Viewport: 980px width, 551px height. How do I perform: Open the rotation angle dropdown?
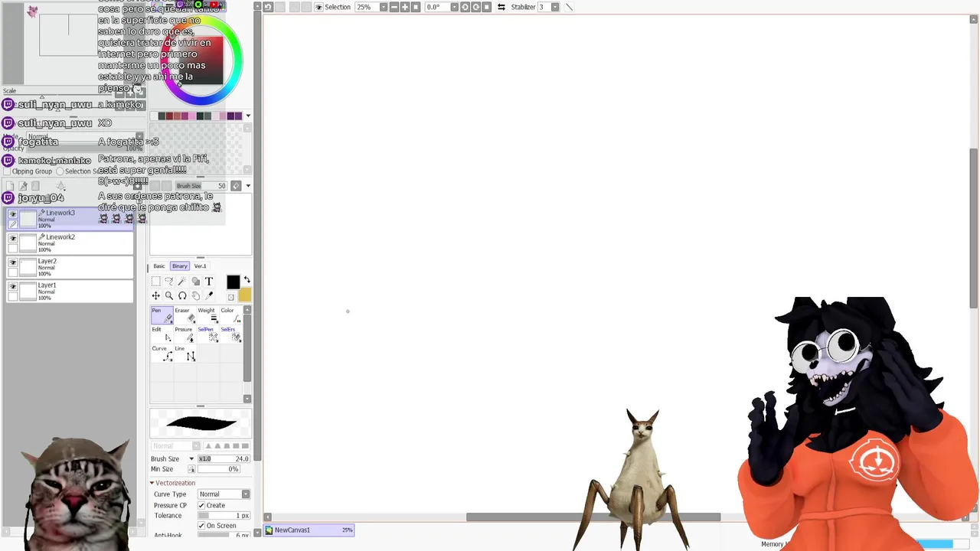click(454, 7)
